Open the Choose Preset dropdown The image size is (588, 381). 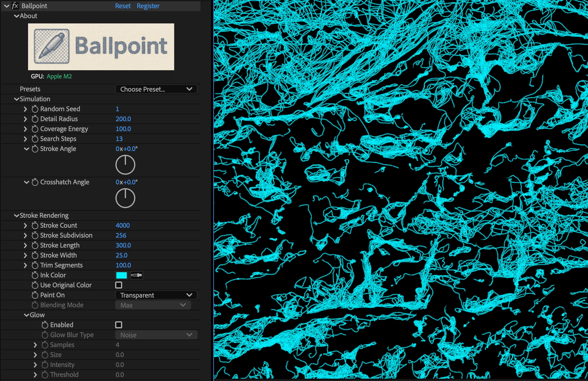tap(156, 89)
